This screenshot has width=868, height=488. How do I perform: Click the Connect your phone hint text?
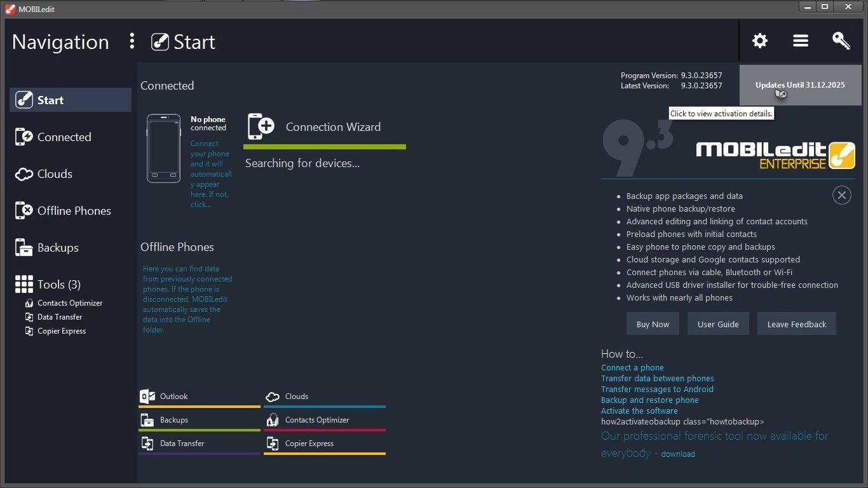click(211, 174)
